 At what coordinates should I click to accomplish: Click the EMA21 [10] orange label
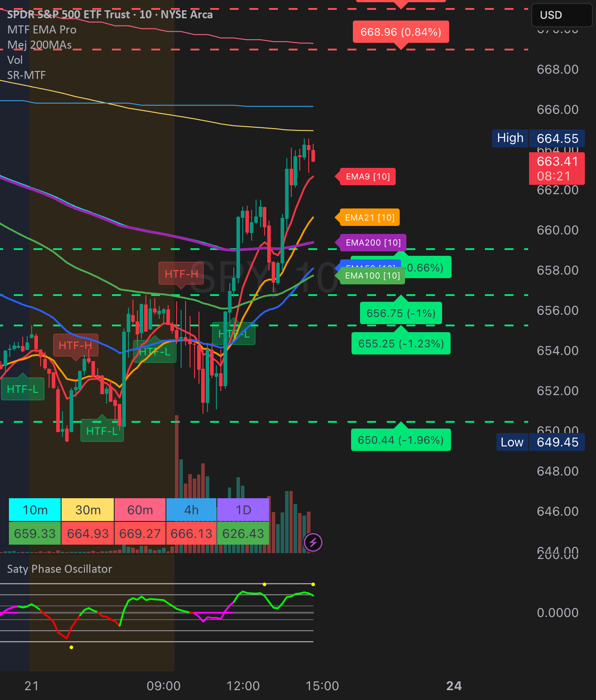369,217
